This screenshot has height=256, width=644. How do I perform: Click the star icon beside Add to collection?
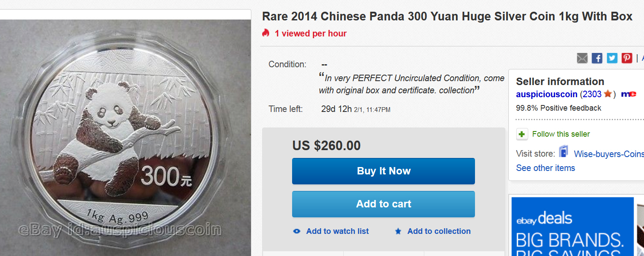[x=398, y=231]
